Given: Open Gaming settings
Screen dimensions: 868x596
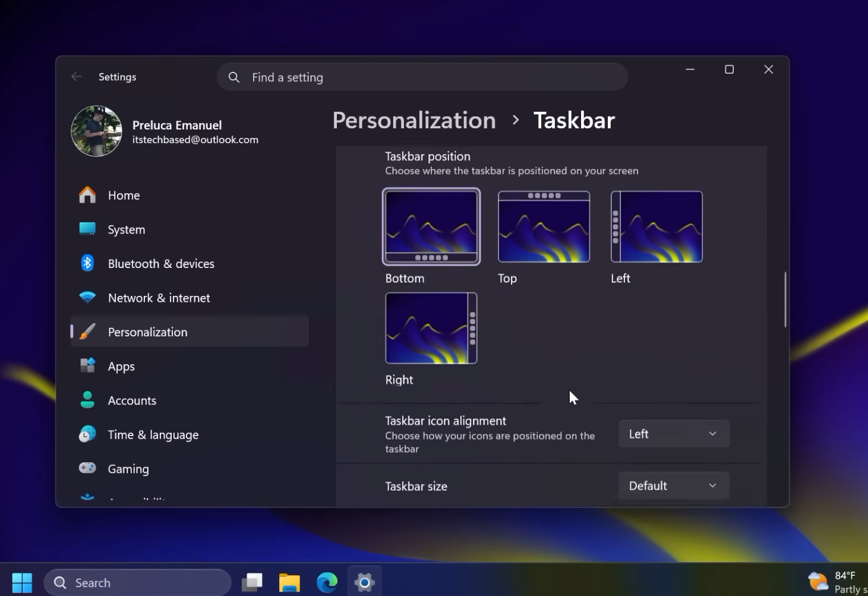Looking at the screenshot, I should click(190, 469).
